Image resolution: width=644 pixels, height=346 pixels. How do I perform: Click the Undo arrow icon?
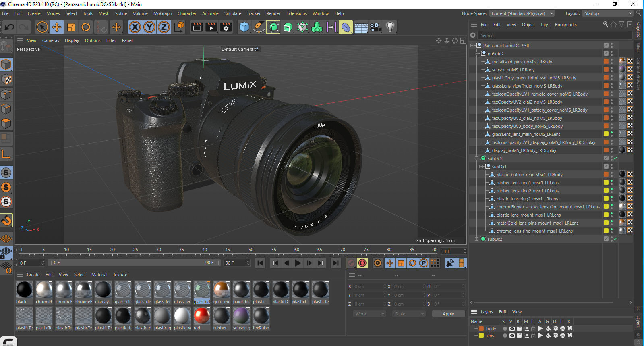click(x=10, y=27)
